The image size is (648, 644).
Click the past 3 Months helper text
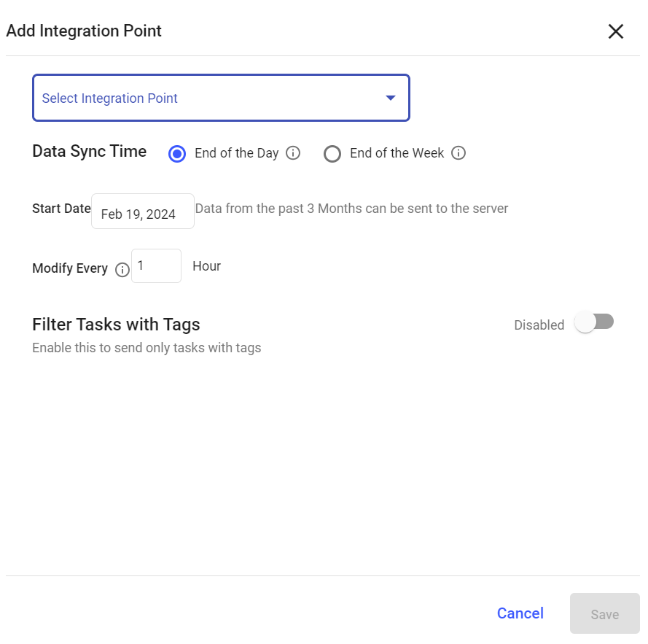tap(351, 209)
